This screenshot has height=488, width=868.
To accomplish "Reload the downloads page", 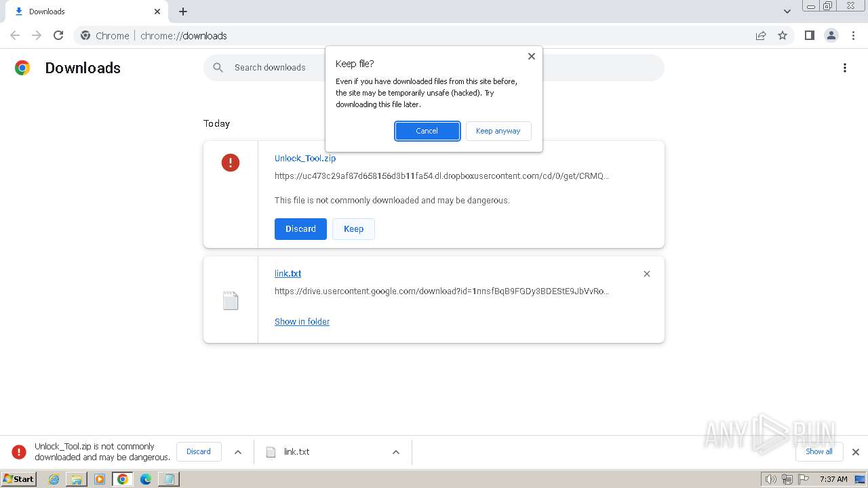I will [x=58, y=35].
